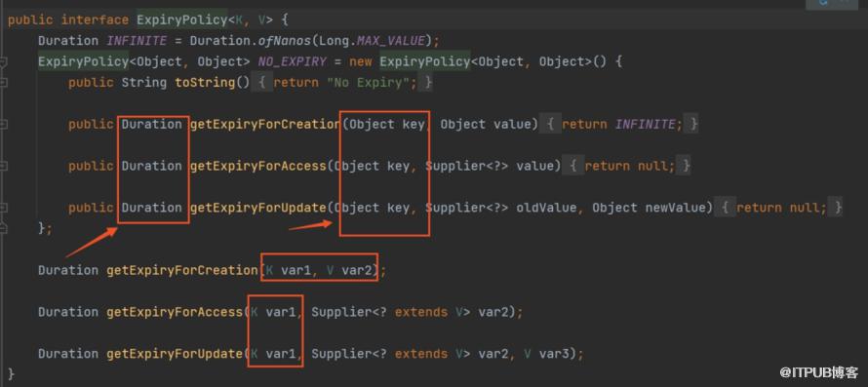This screenshot has width=868, height=387.
Task: Place cursor on abstract getExpiryForCreation declaration
Action: [x=181, y=270]
